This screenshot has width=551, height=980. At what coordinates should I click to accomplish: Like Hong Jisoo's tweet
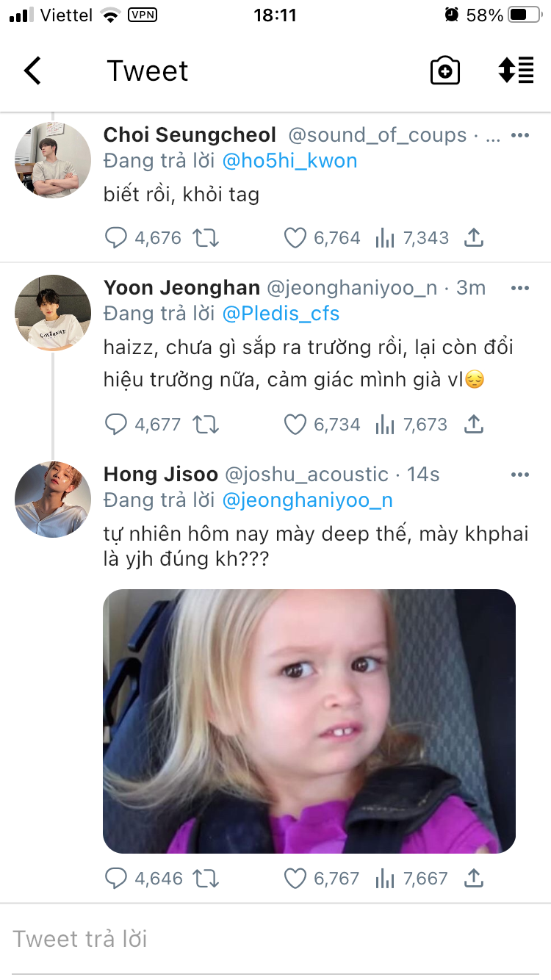pos(295,878)
